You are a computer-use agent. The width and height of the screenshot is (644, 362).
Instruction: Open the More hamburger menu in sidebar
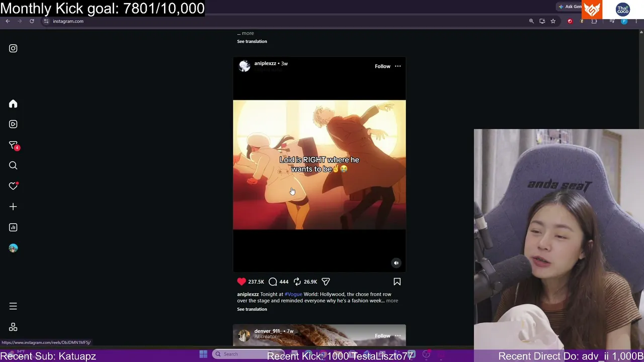click(13, 306)
